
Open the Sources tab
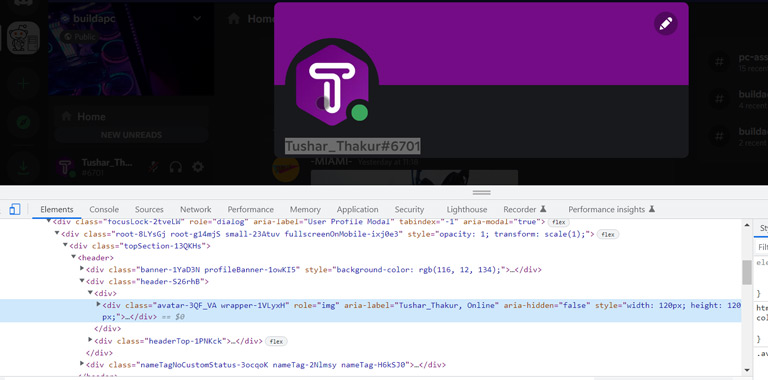(x=149, y=209)
